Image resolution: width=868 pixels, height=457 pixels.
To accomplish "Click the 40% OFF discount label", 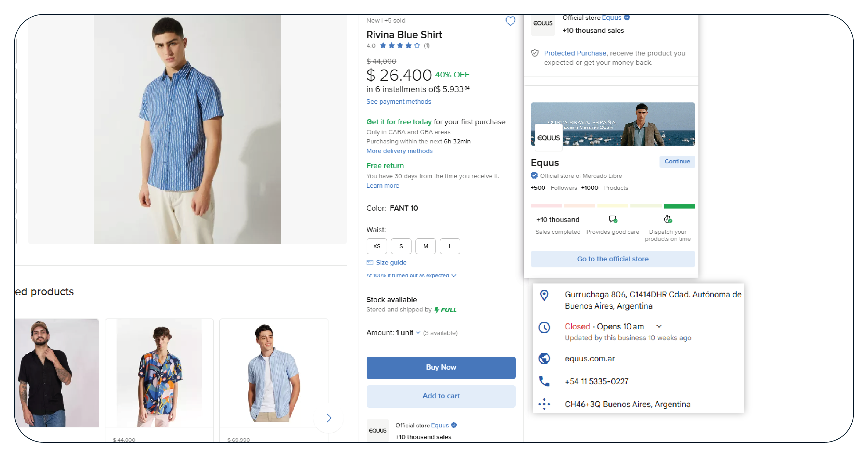I will [452, 74].
